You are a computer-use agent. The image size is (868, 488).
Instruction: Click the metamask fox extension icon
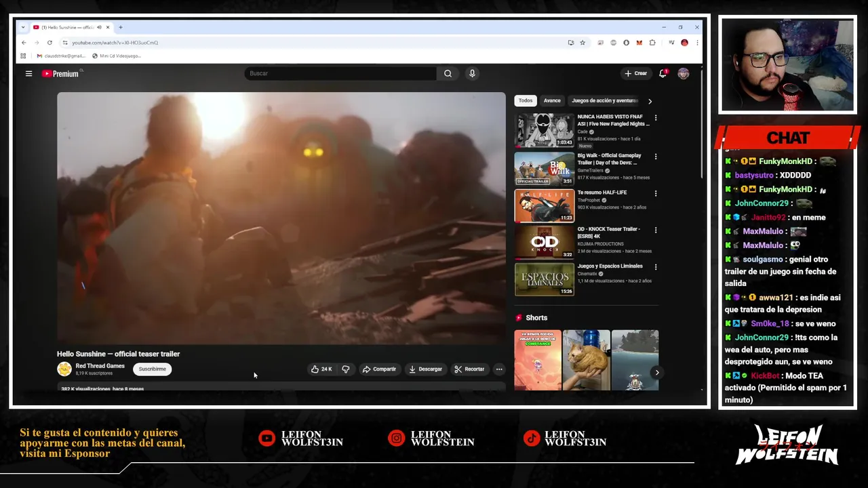[639, 43]
